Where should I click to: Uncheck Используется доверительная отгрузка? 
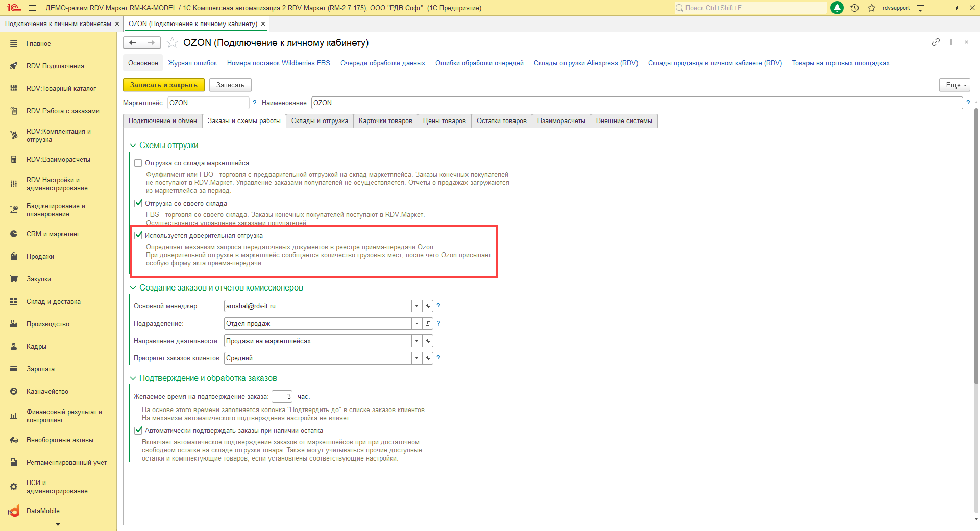(x=138, y=236)
